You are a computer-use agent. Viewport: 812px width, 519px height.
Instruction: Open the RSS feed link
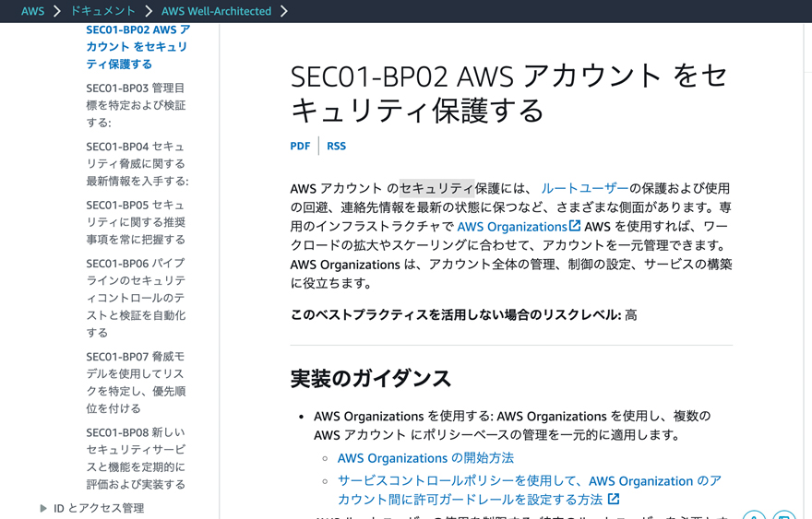click(x=336, y=146)
